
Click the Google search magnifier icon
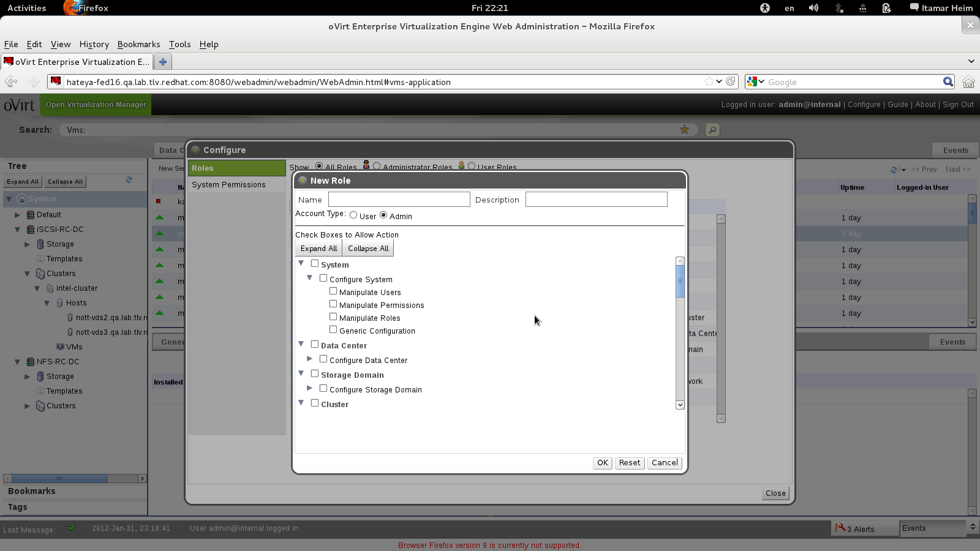pos(948,81)
